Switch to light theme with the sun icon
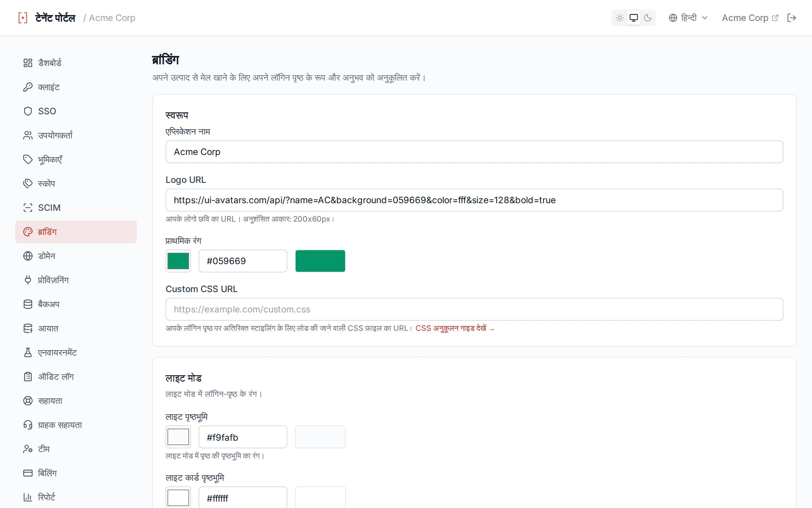The height and width of the screenshot is (508, 812). 620,18
